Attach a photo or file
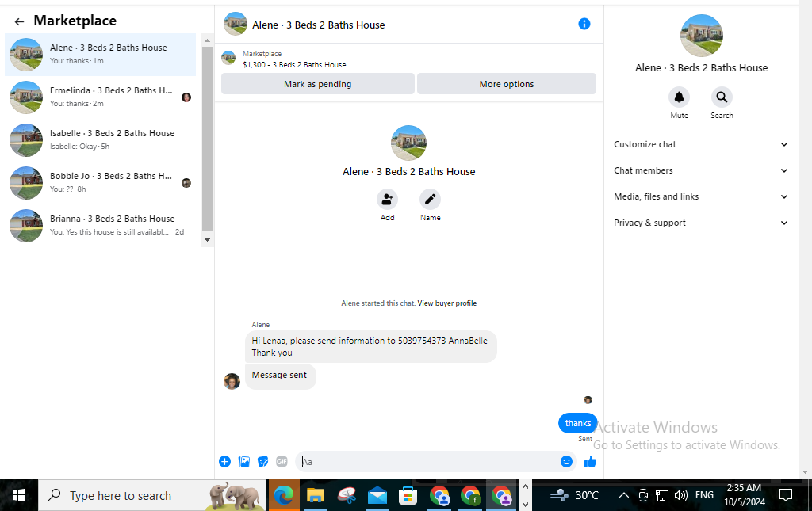This screenshot has width=812, height=511. (x=244, y=461)
